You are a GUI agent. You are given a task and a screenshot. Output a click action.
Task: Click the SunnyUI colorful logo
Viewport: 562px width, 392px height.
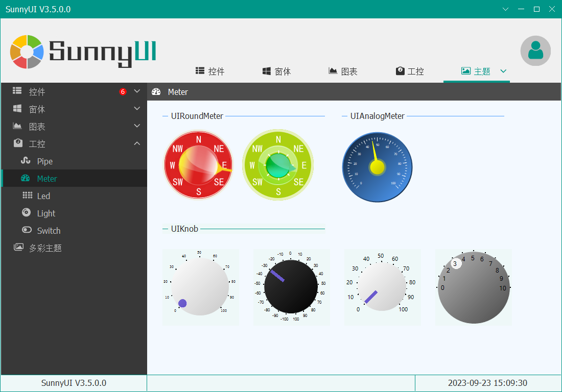[27, 52]
